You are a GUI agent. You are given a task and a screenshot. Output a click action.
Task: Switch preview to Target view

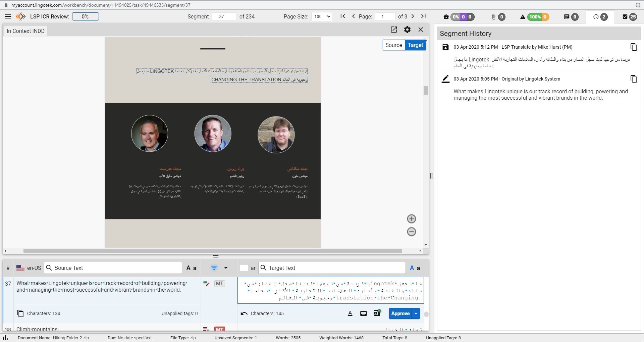click(x=415, y=45)
